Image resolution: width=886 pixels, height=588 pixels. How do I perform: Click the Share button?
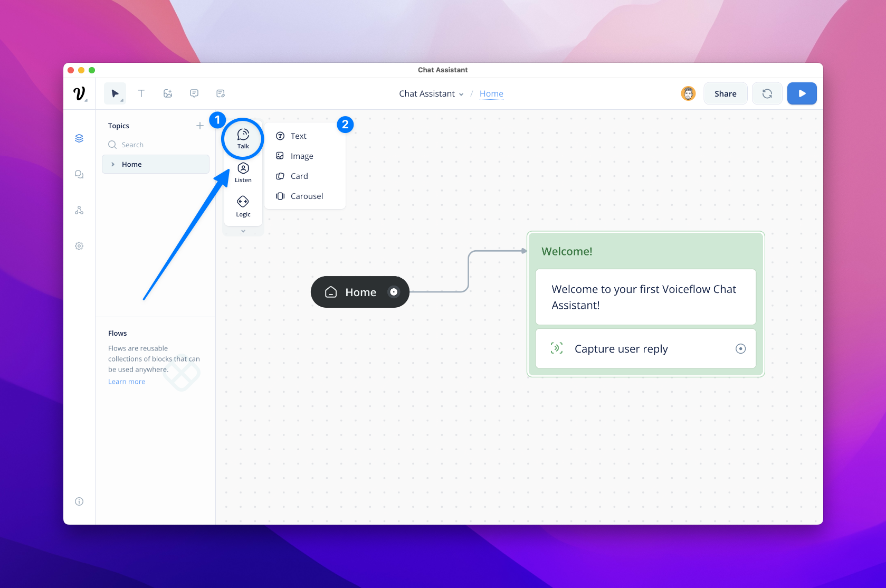(726, 93)
